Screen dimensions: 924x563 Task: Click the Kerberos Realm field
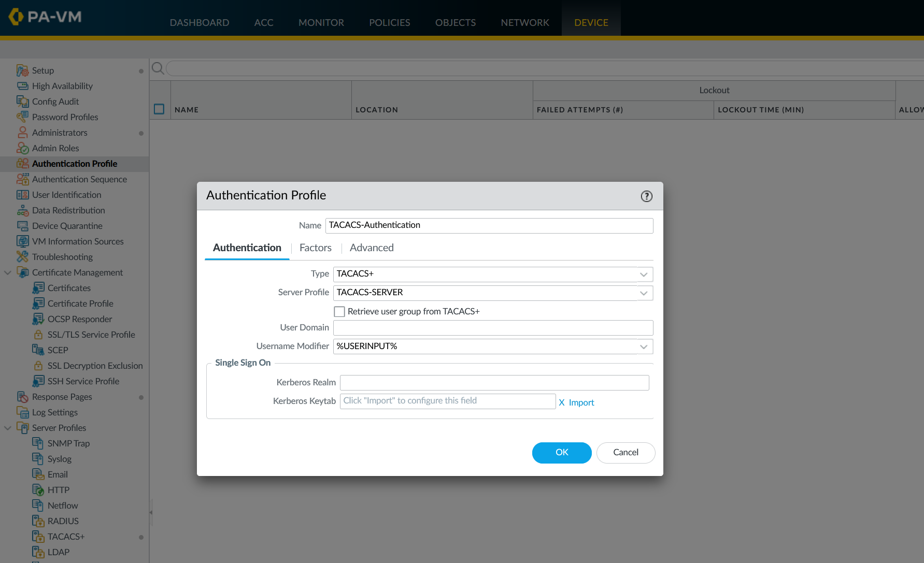tap(494, 382)
